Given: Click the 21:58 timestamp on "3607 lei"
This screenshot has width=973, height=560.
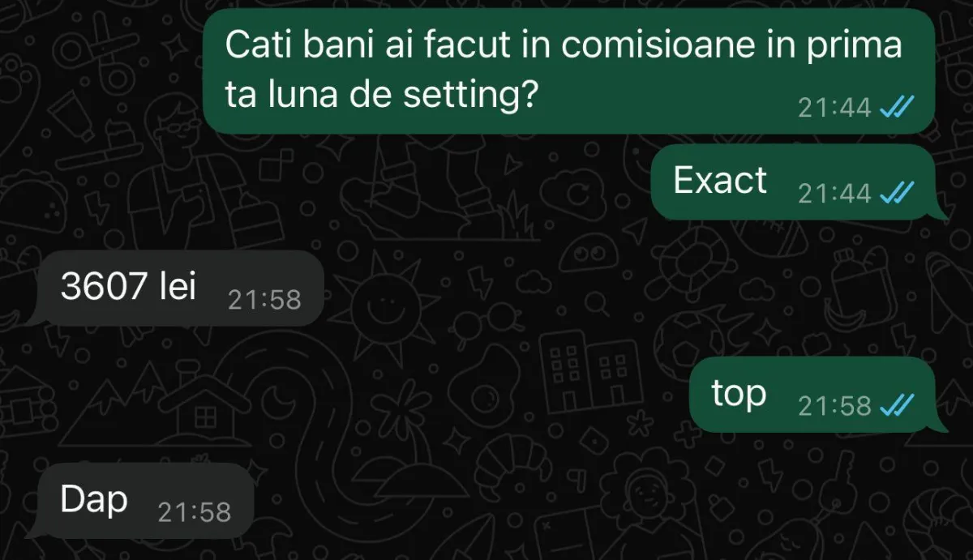Looking at the screenshot, I should pos(264,301).
